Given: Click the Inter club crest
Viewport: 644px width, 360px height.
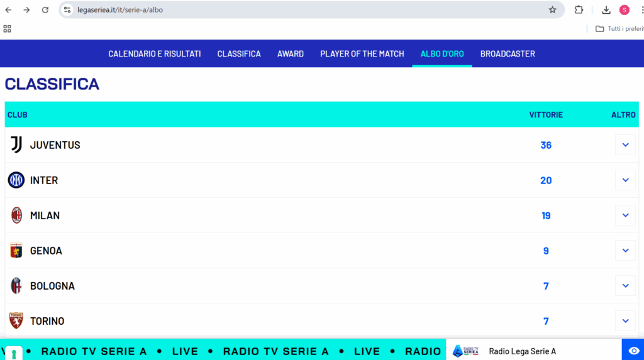Looking at the screenshot, I should point(16,180).
